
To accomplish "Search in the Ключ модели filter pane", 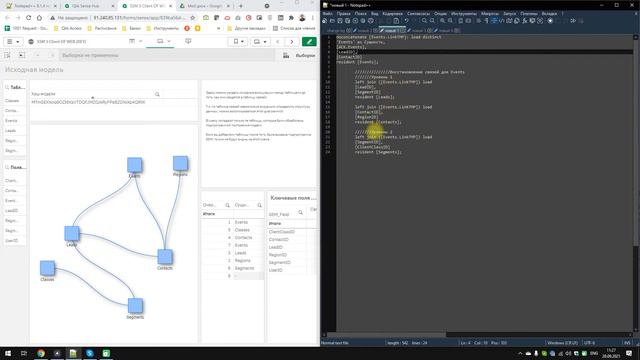I will [x=157, y=94].
